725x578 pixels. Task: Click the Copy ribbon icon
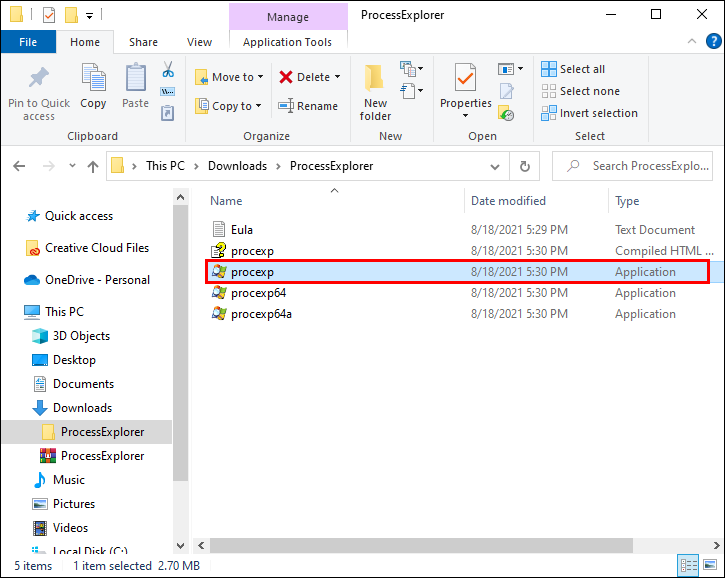(93, 77)
